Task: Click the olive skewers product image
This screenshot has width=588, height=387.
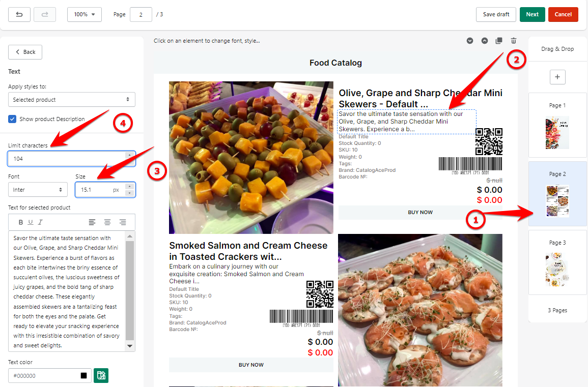Action: click(x=251, y=157)
